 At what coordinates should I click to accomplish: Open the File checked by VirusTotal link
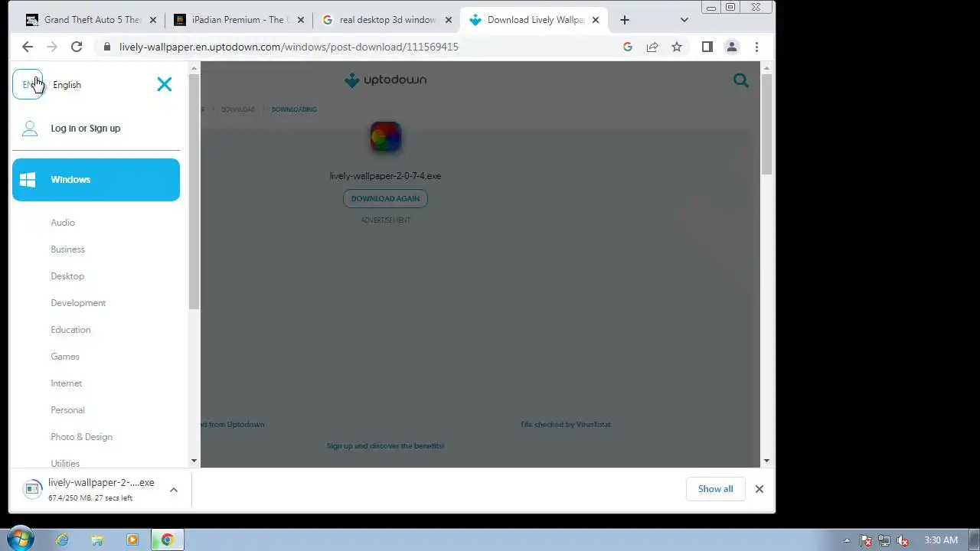coord(566,425)
